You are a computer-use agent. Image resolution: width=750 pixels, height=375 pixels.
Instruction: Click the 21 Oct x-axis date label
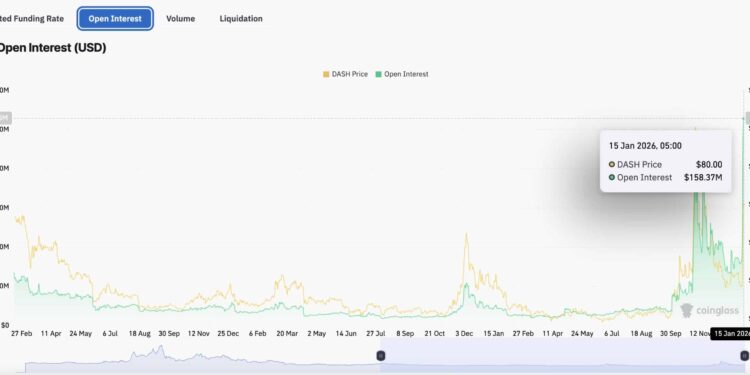point(435,333)
